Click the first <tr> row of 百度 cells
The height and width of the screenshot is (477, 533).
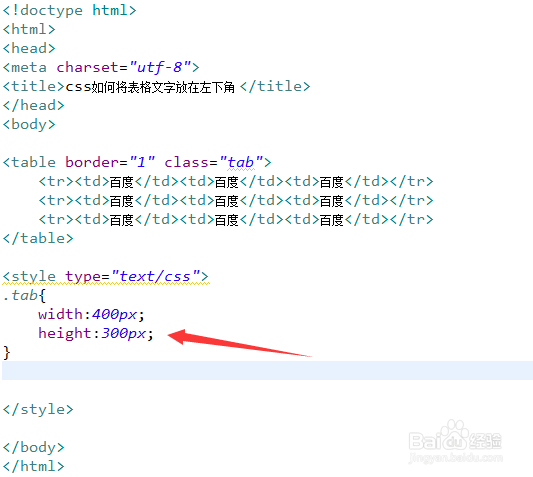pyautogui.click(x=236, y=182)
